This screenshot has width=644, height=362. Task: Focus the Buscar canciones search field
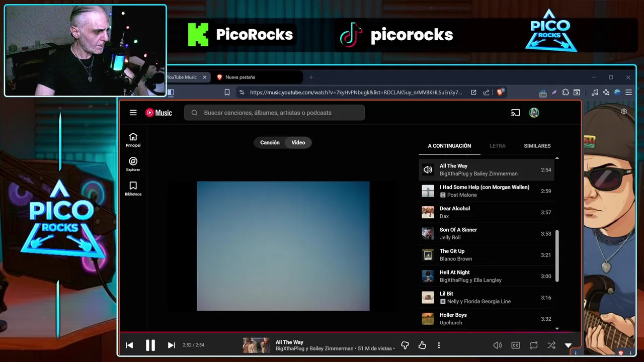274,113
